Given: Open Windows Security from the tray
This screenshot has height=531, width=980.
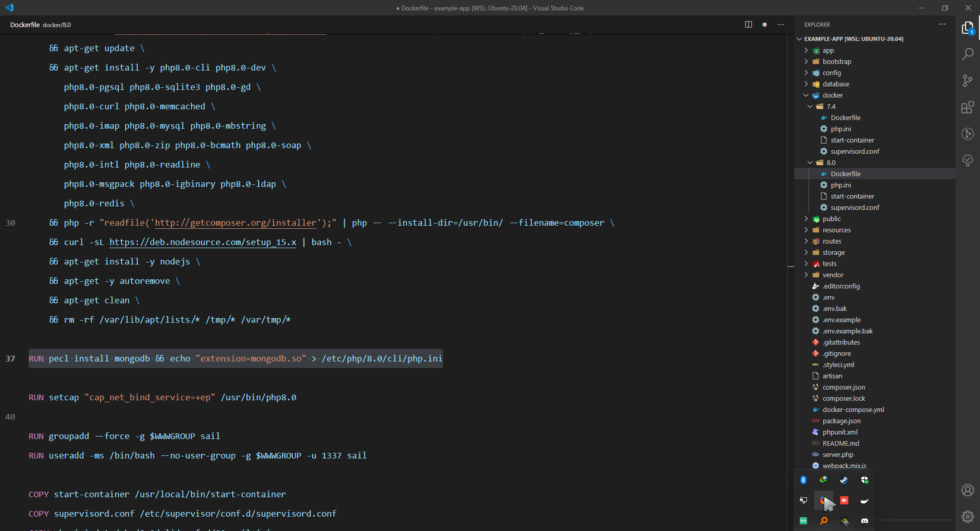Looking at the screenshot, I should pyautogui.click(x=865, y=480).
